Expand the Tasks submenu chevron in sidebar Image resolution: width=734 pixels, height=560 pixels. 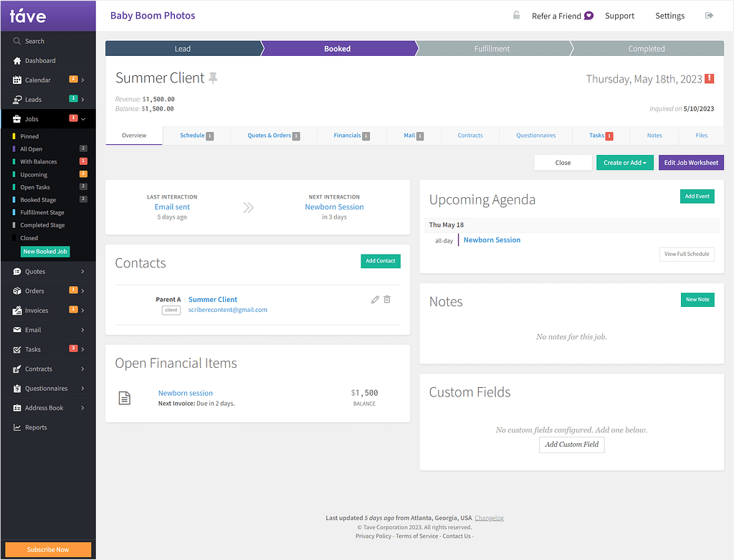tap(83, 349)
